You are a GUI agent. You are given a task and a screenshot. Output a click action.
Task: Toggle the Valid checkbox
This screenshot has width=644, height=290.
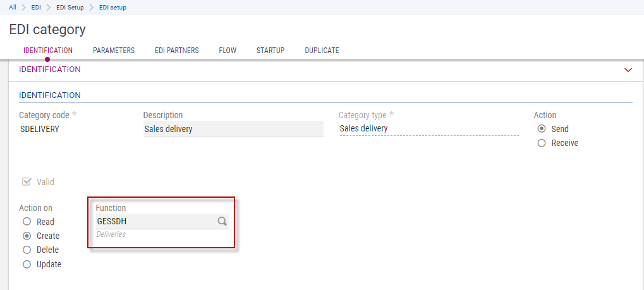point(27,182)
